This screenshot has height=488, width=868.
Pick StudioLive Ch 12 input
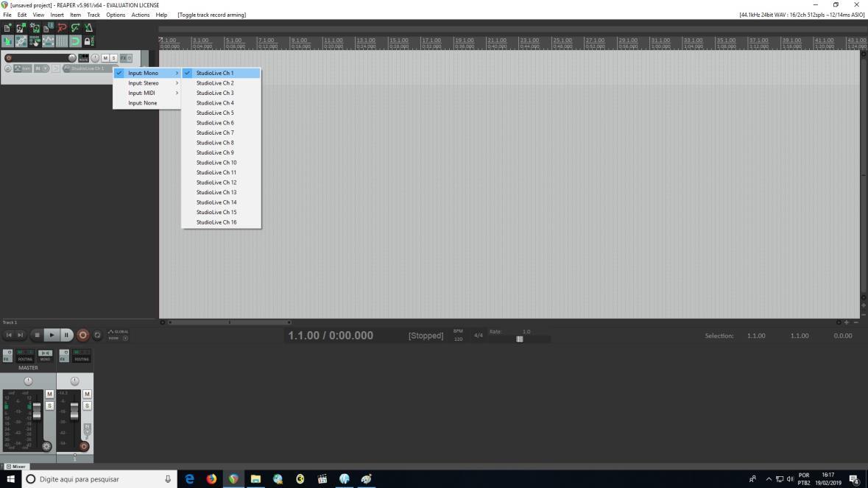point(221,183)
